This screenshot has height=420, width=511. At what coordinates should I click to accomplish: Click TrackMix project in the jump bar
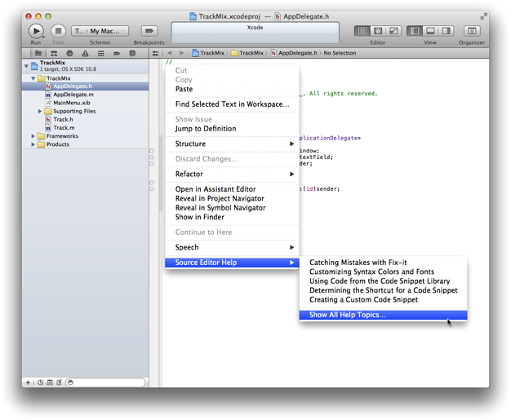pyautogui.click(x=208, y=53)
